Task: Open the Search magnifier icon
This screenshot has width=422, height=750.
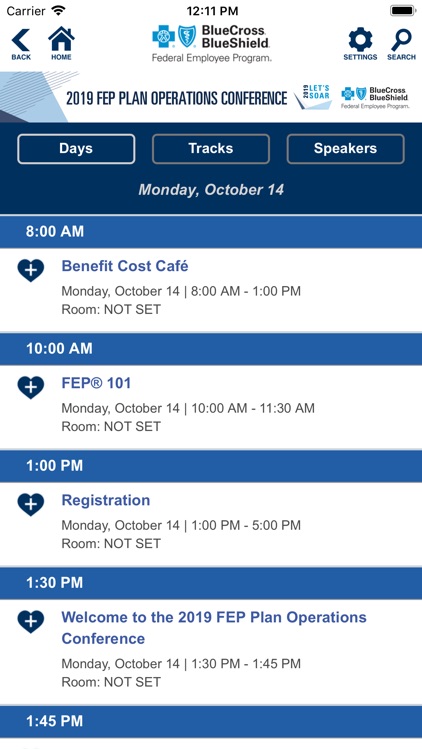Action: [401, 44]
